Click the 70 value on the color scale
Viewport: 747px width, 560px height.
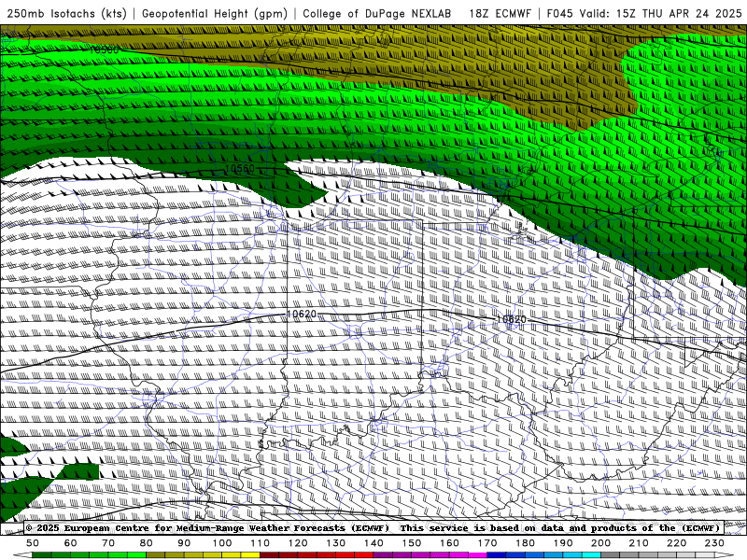pyautogui.click(x=108, y=543)
